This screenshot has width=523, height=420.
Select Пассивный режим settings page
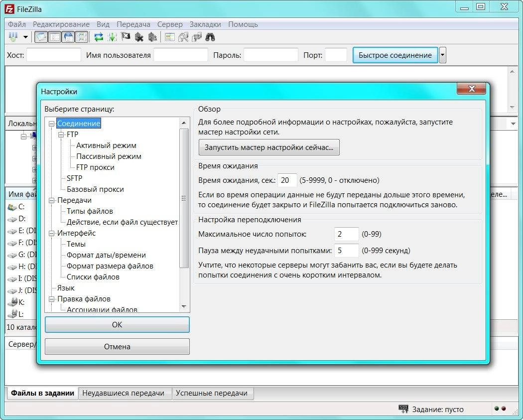click(109, 157)
